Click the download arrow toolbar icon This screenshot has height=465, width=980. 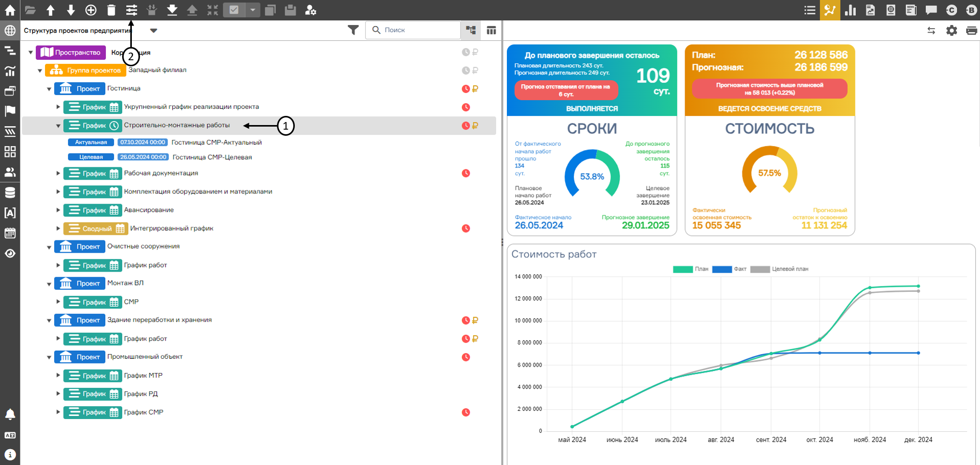(172, 10)
